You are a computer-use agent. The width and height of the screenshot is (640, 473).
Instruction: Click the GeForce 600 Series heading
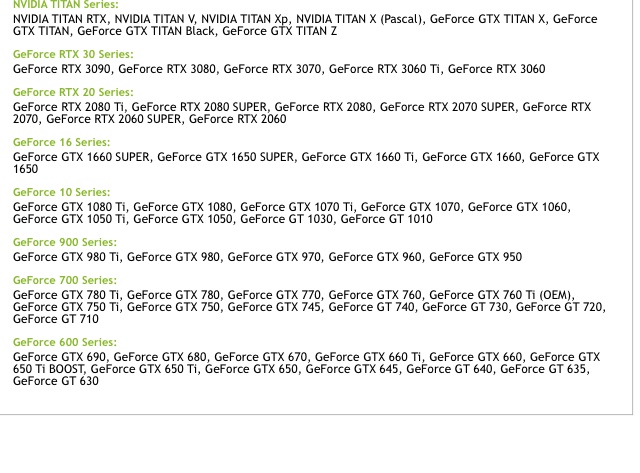pyautogui.click(x=64, y=343)
